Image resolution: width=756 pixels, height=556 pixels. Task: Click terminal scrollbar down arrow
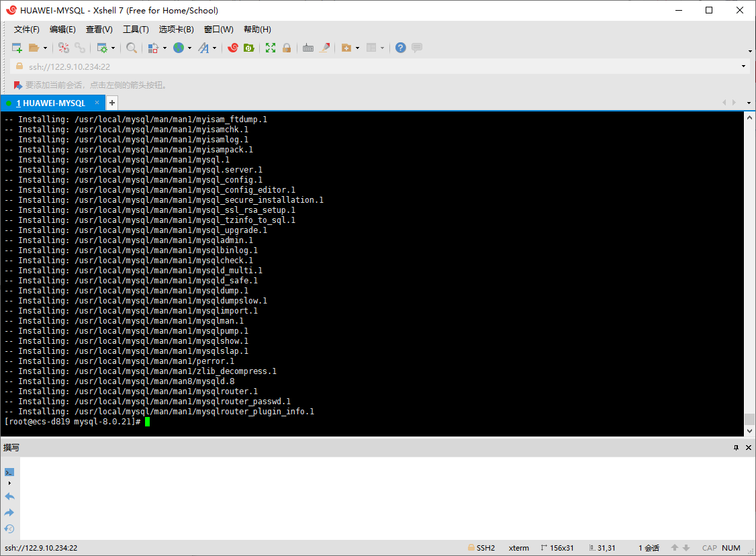[749, 431]
